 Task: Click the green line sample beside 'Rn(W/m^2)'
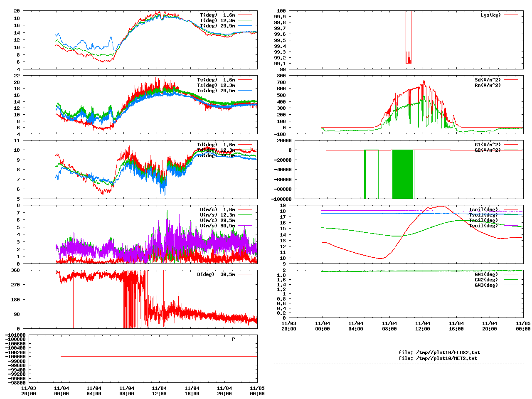tap(511, 85)
